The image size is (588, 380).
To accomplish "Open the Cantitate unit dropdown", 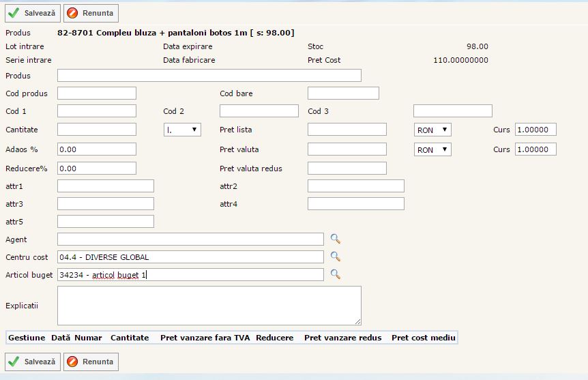I will 182,130.
